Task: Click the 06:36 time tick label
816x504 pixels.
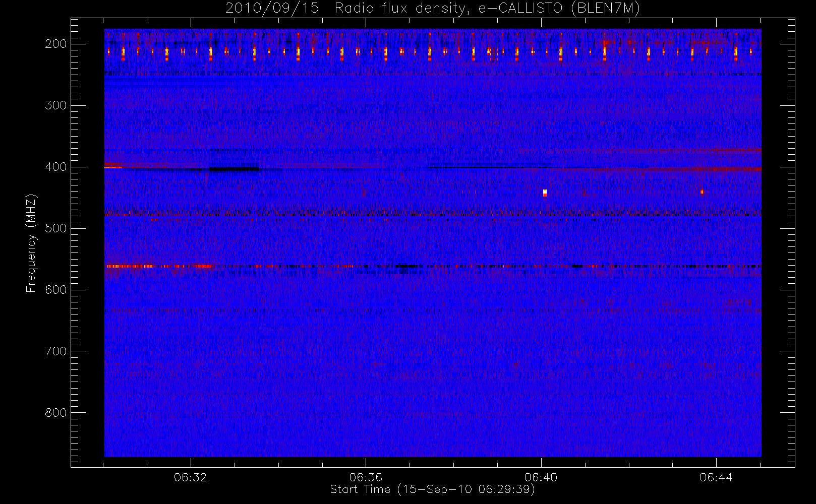Action: (x=366, y=477)
